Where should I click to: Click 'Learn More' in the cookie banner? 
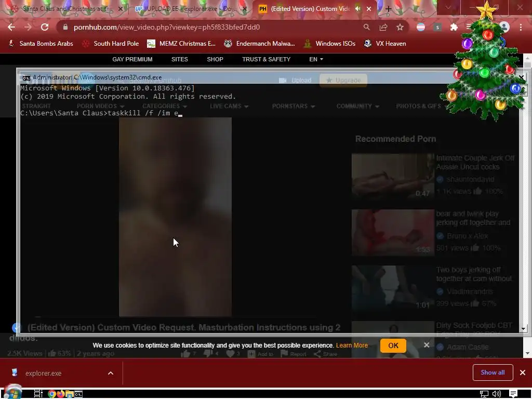(352, 345)
